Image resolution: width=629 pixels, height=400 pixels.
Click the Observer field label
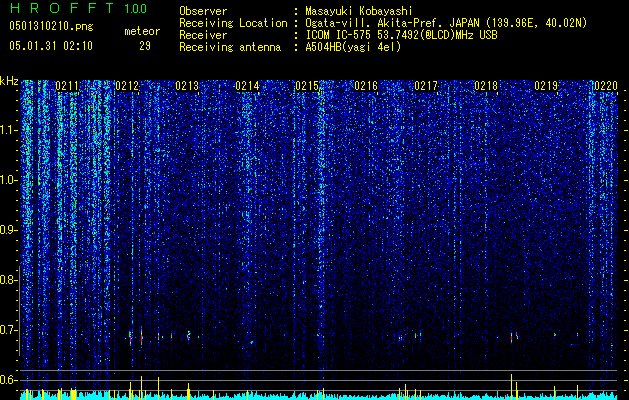click(x=203, y=11)
